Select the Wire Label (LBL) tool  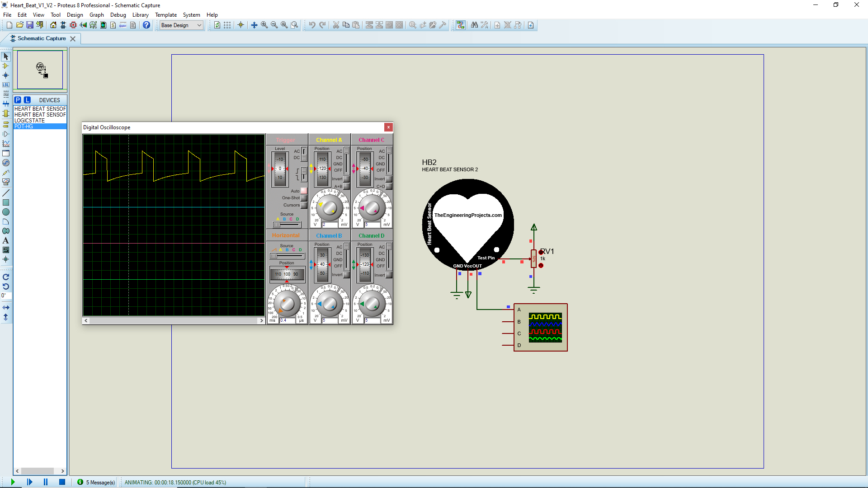6,85
